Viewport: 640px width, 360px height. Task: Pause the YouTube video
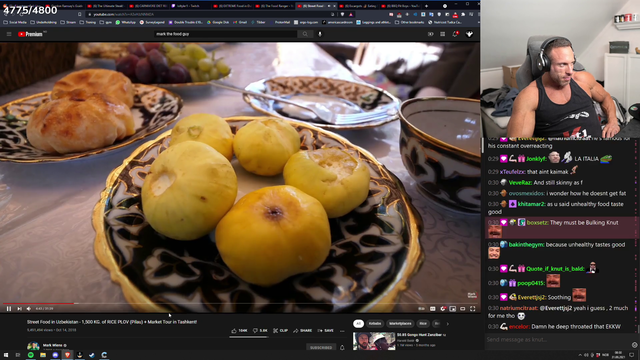pyautogui.click(x=9, y=309)
